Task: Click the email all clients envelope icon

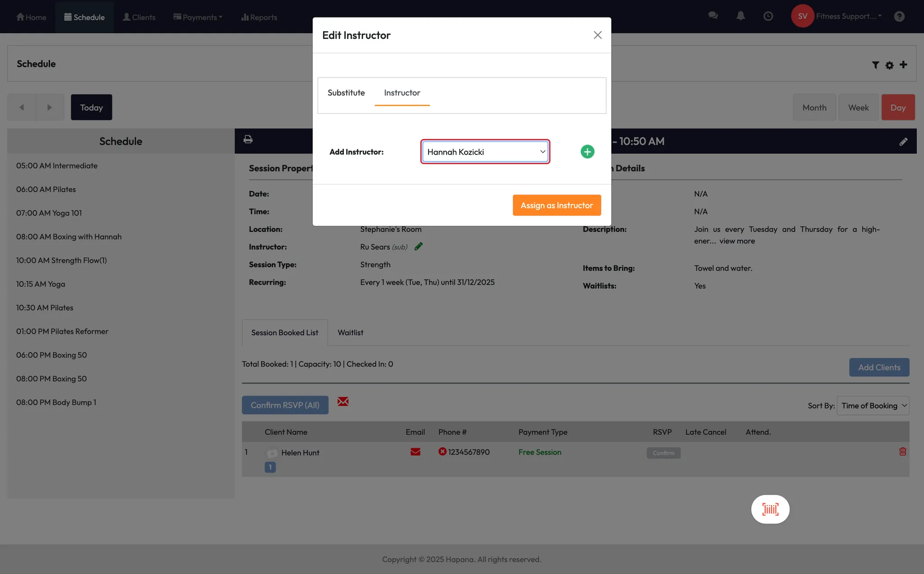Action: pos(343,401)
